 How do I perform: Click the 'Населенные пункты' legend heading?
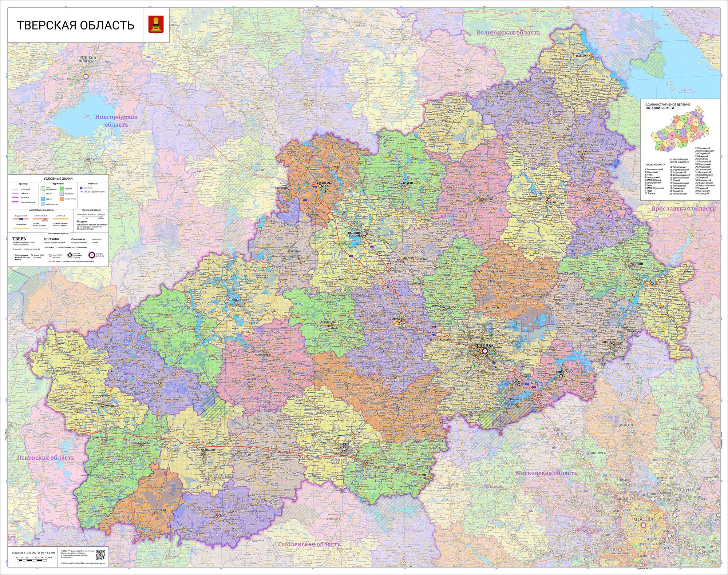click(x=58, y=233)
